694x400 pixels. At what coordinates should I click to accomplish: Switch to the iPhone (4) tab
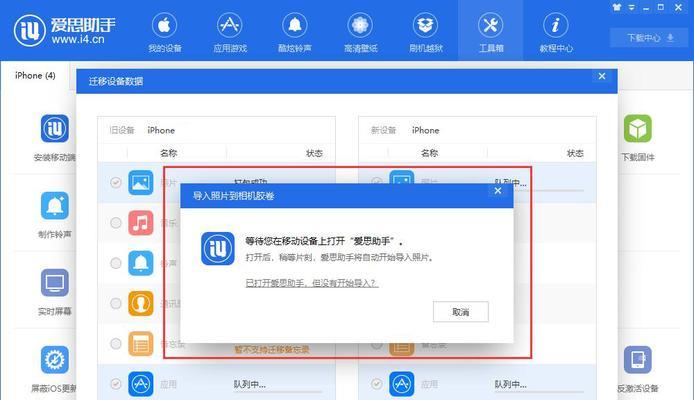pyautogui.click(x=35, y=76)
